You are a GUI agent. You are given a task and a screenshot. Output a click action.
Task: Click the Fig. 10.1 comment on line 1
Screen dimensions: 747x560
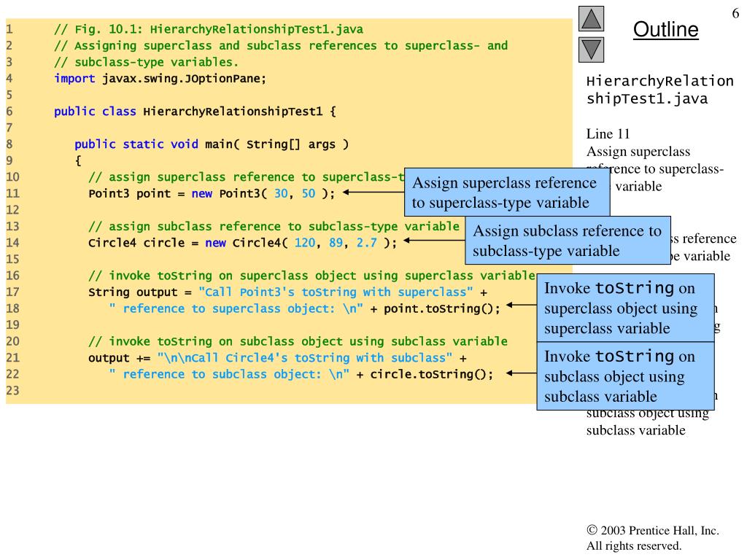(209, 29)
